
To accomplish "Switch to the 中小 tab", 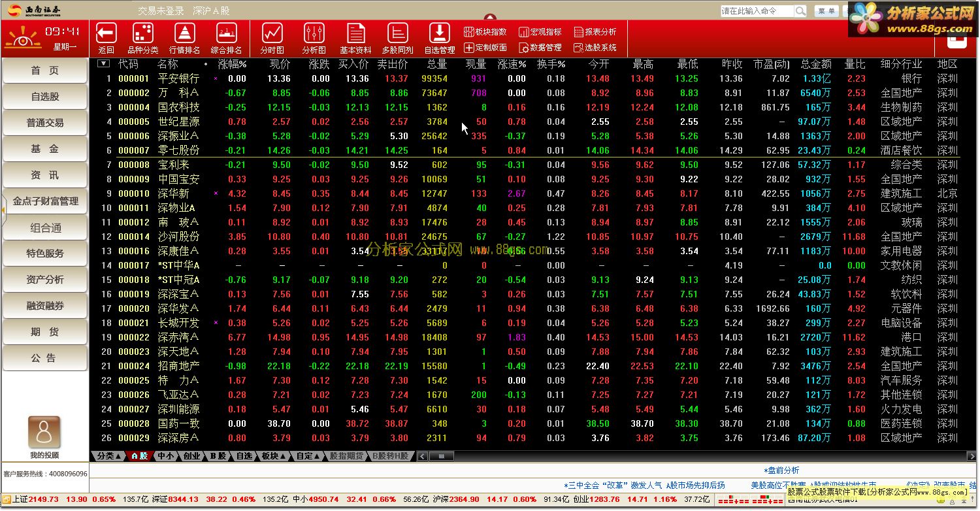I will click(166, 456).
